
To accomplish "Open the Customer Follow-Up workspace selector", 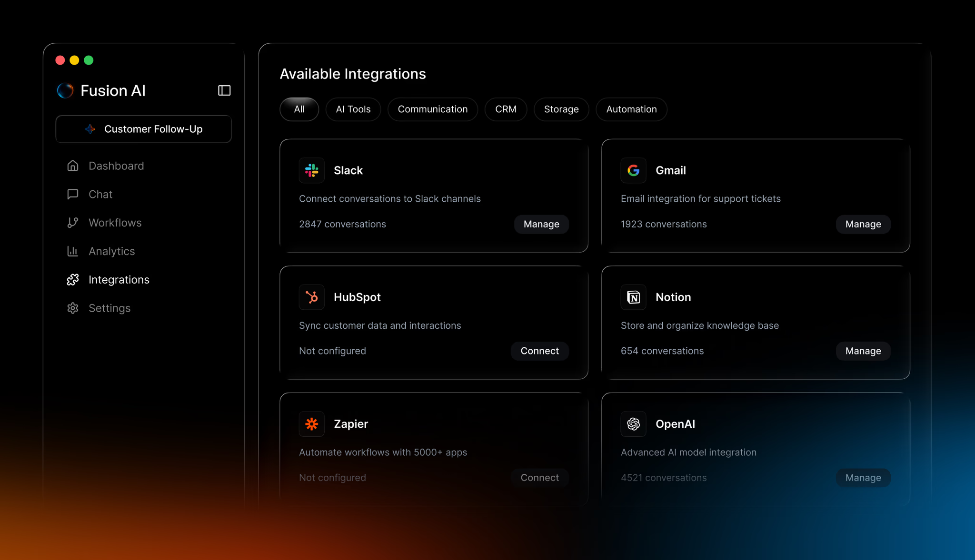I will [x=144, y=129].
